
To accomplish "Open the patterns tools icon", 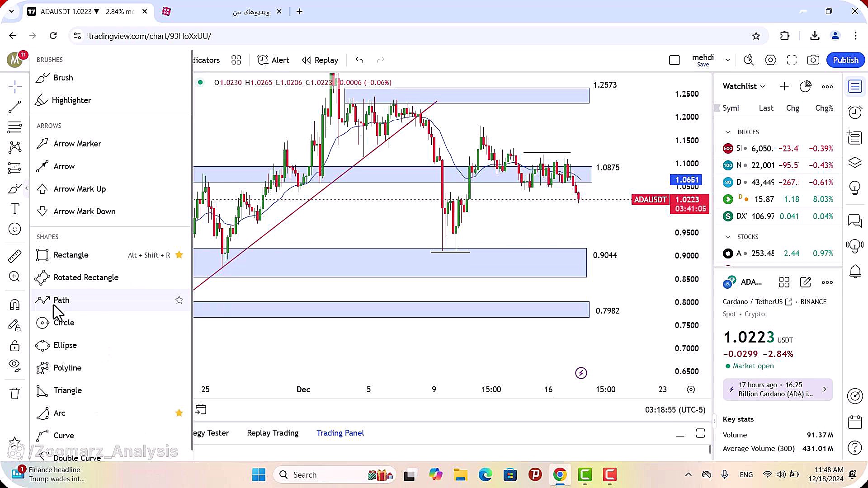I will [x=15, y=147].
